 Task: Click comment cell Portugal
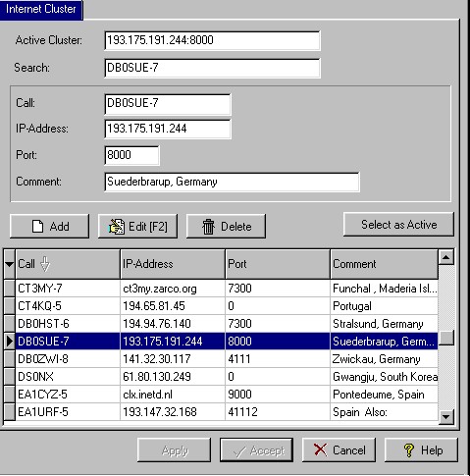(x=385, y=306)
